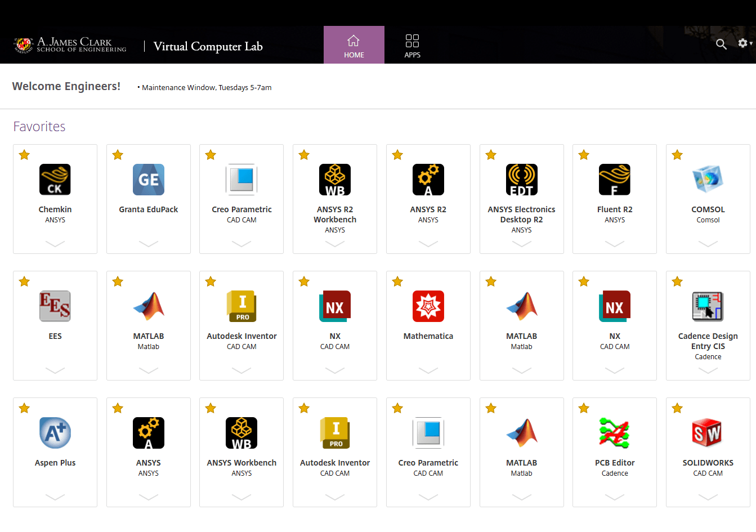Launch Aspen Plus
This screenshot has height=532, width=756.
point(55,433)
